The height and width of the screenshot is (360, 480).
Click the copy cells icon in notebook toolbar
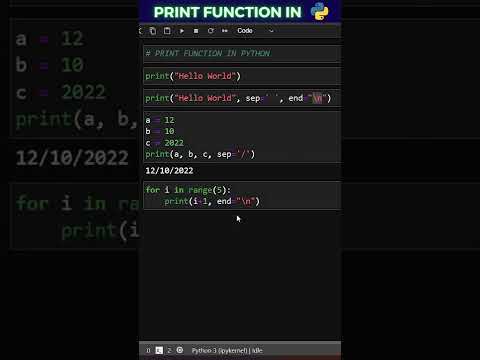[x=153, y=31]
